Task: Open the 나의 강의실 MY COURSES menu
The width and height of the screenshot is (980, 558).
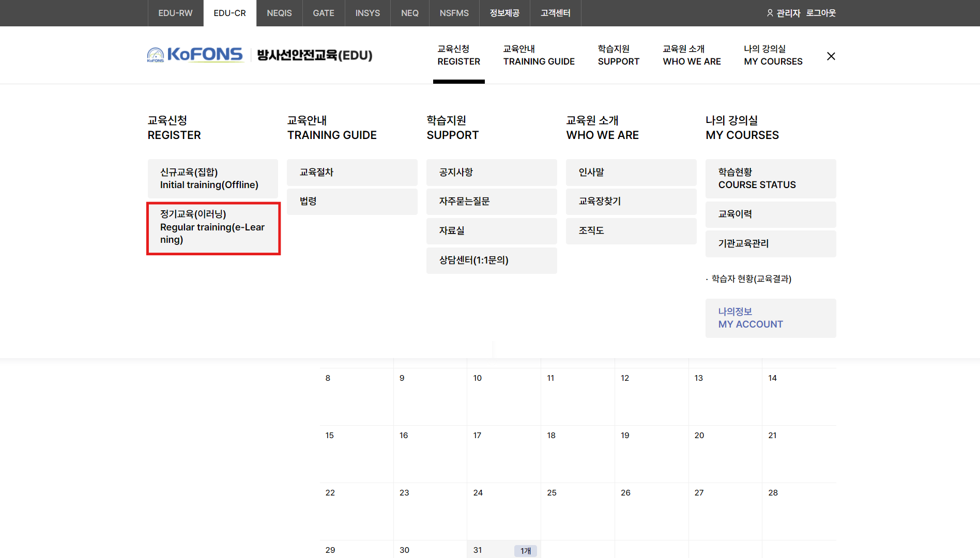Action: pos(773,55)
